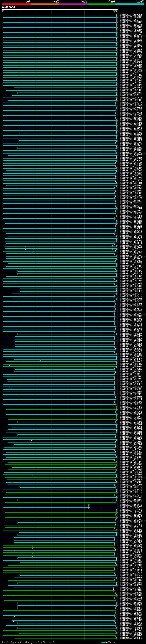Select hit label UniRef100_Q5FX61
The width and height of the screenshot is (146, 644).
(x=131, y=625)
